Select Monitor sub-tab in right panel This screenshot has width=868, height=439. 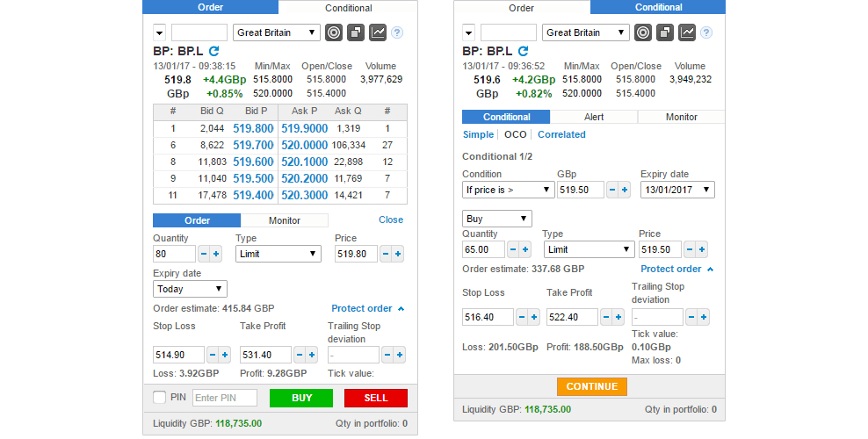682,117
